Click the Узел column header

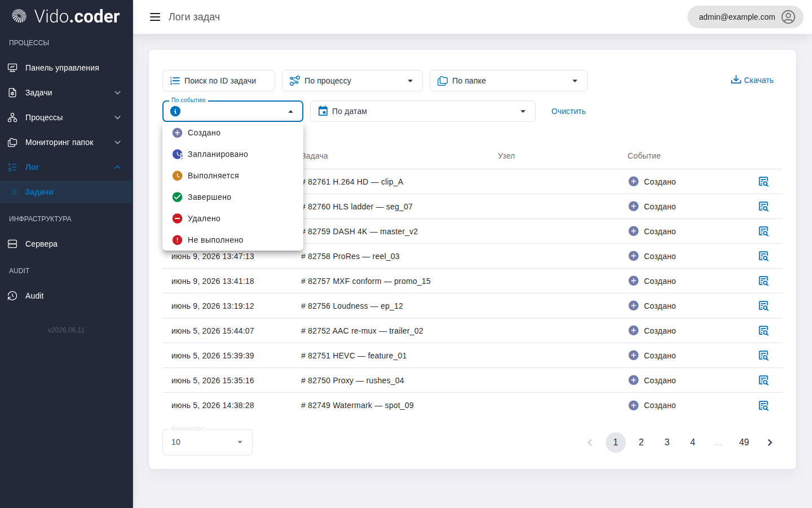pos(506,156)
